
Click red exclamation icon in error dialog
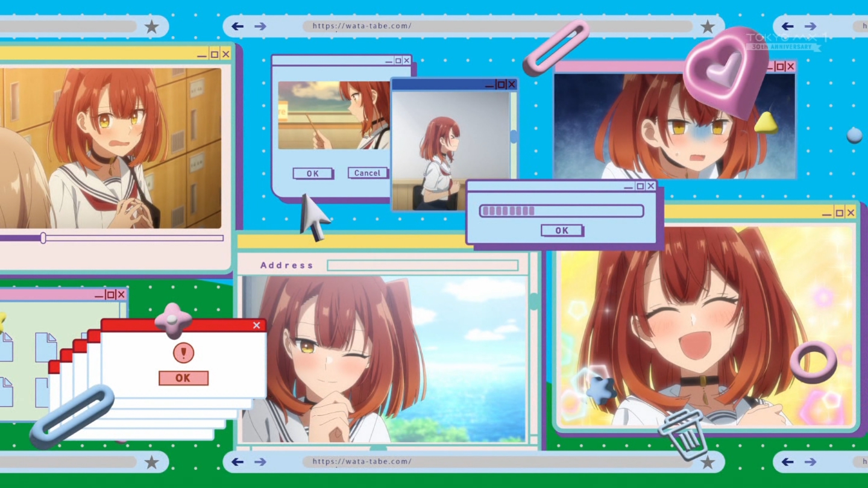point(183,352)
